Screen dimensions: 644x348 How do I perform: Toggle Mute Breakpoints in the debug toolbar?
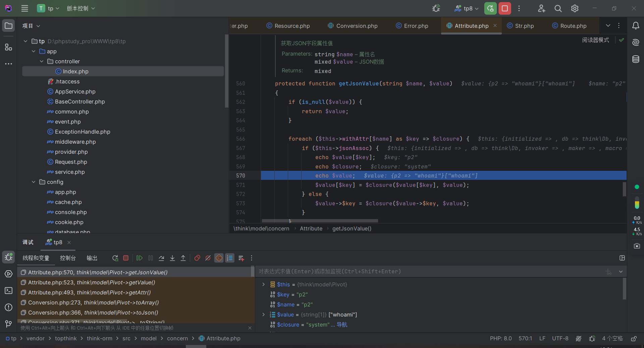[208, 258]
